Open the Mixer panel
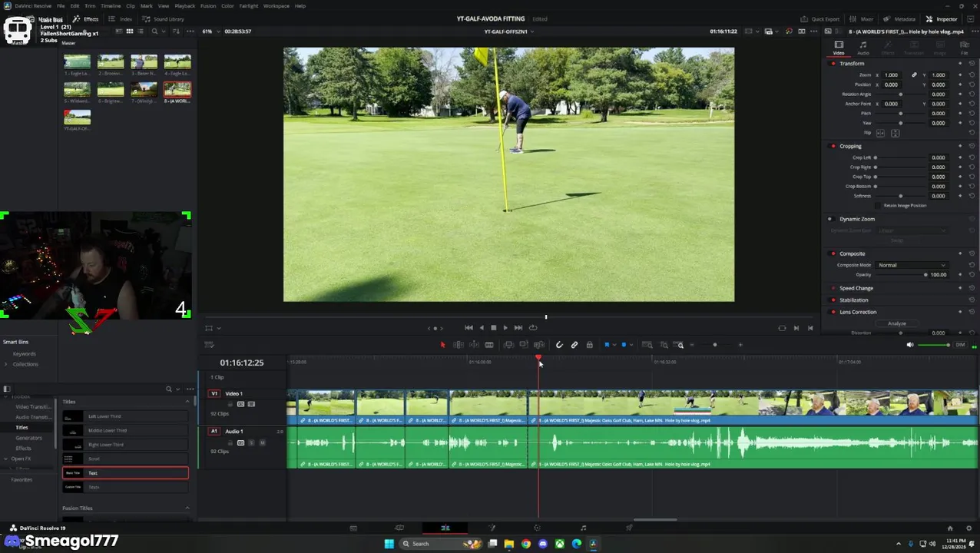 pyautogui.click(x=862, y=19)
